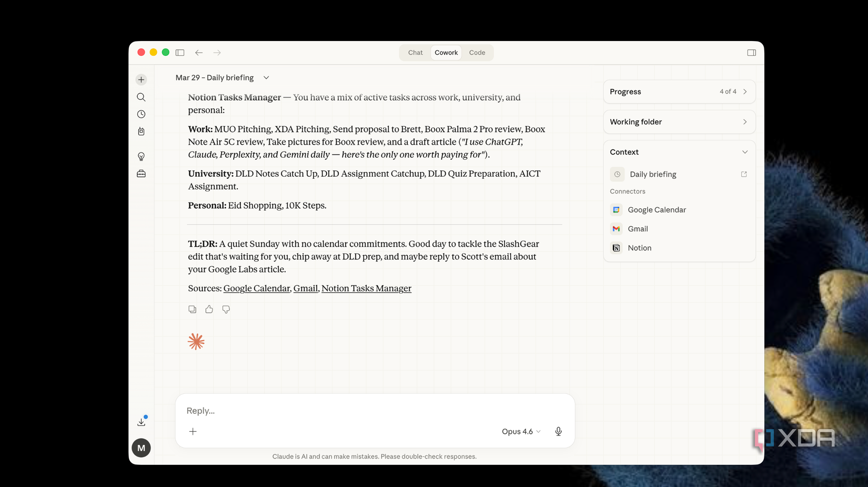The width and height of the screenshot is (868, 487).
Task: Expand the Working folder panel
Action: click(679, 122)
